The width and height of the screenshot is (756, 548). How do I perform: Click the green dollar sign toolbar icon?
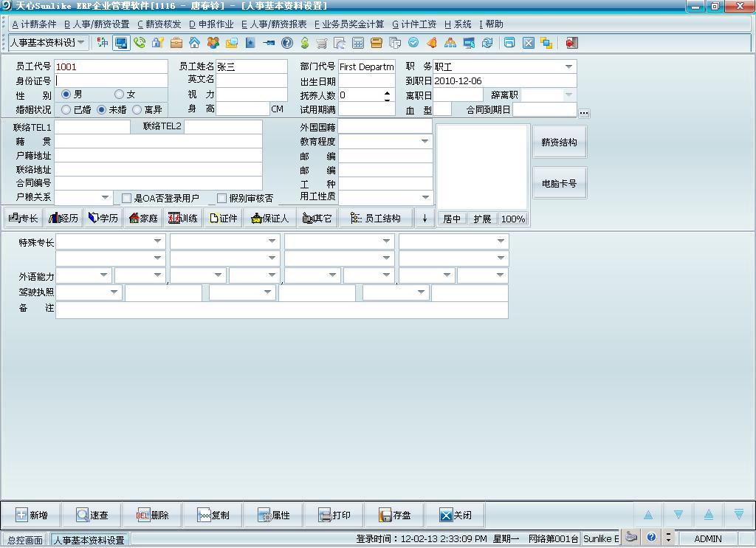coord(304,43)
